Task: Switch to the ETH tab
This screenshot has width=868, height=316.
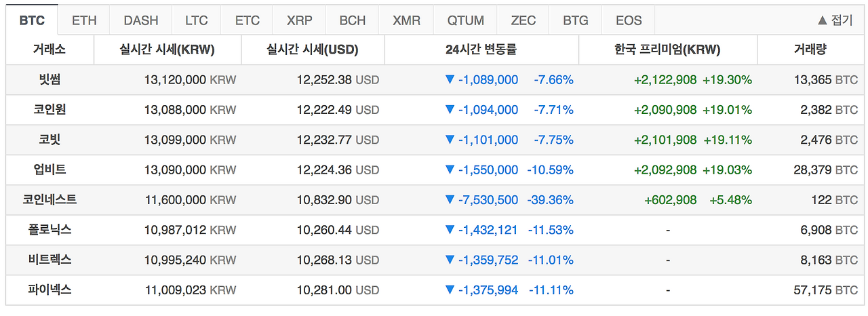Action: (84, 20)
